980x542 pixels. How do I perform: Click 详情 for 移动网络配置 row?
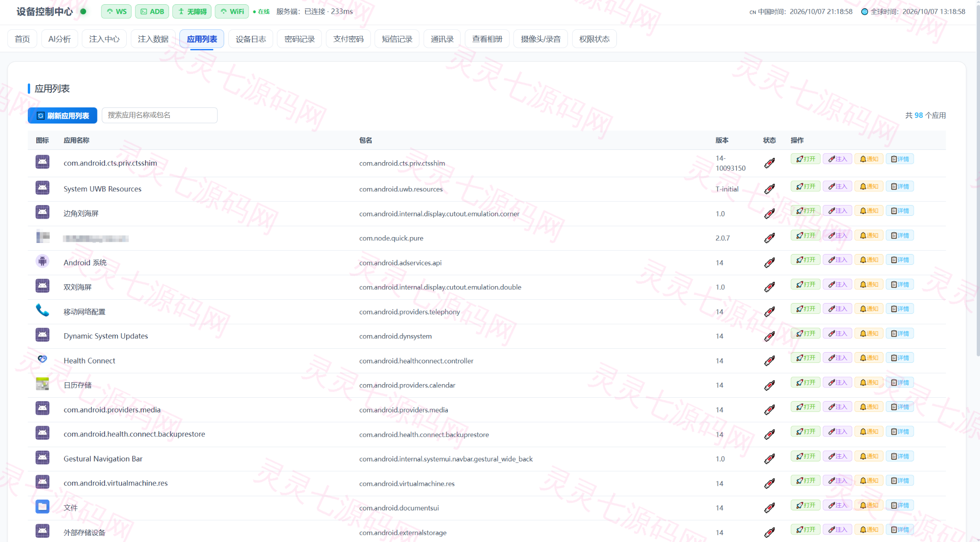coord(900,309)
